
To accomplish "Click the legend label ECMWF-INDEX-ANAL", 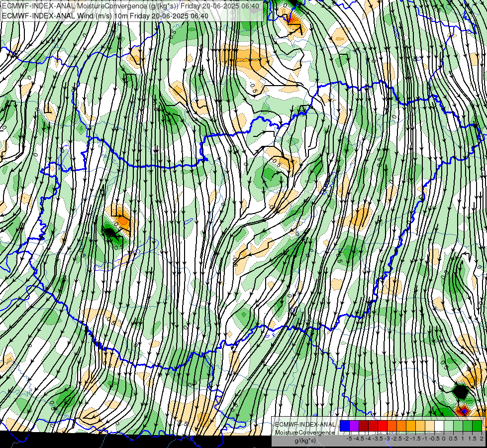I will 305,425.
